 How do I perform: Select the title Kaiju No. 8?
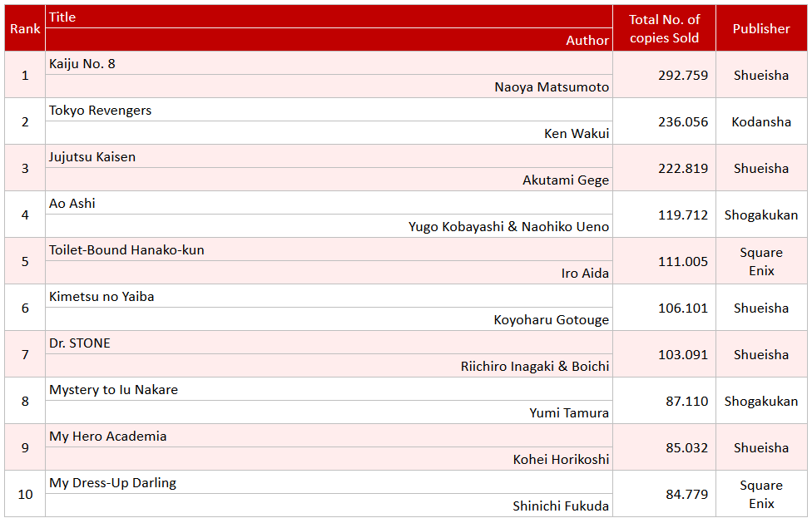point(82,64)
